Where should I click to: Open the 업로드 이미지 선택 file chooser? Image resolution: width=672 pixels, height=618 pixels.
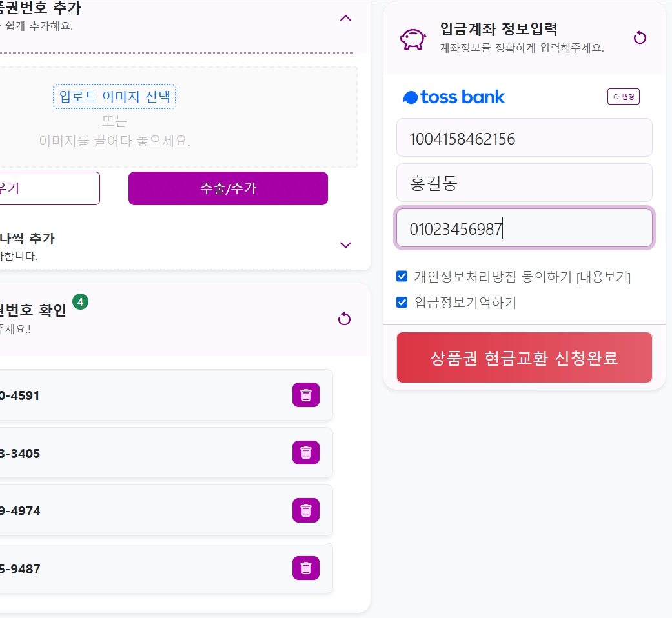tap(114, 96)
